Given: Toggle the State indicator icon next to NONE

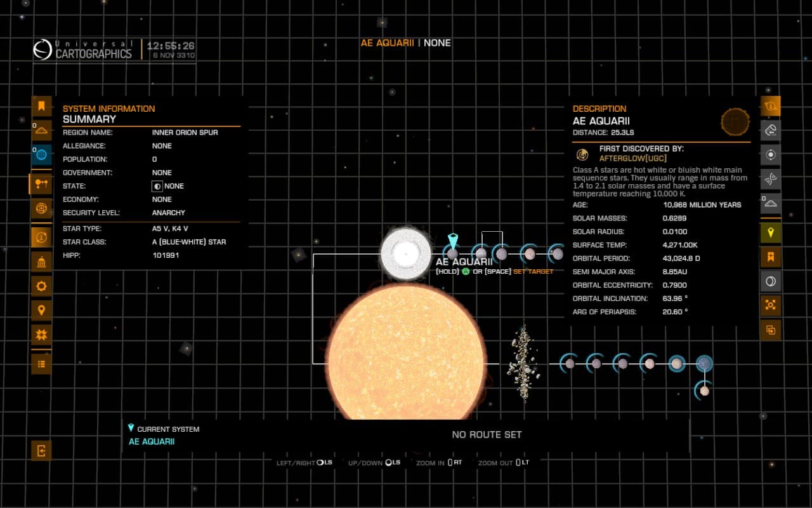Looking at the screenshot, I should tap(157, 186).
